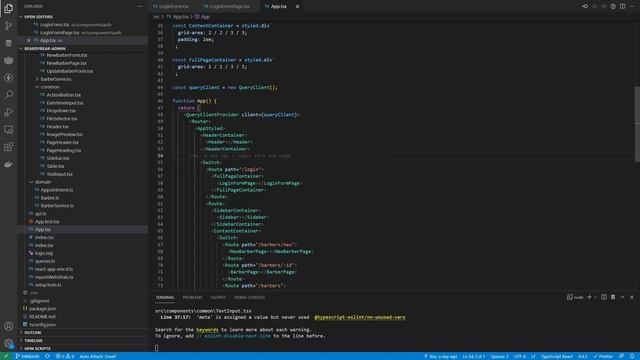
Task: Click the Explorer more actions ellipsis
Action: click(140, 7)
